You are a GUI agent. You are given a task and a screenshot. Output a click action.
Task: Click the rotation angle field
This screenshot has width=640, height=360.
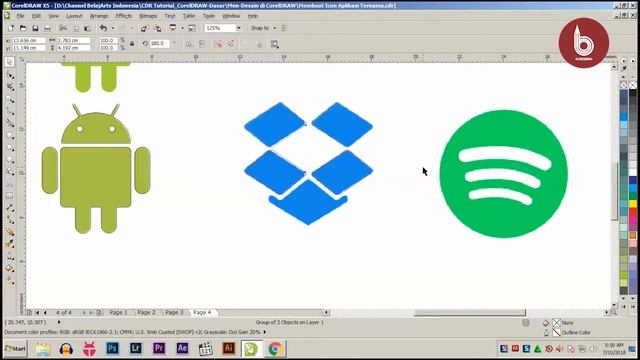tap(160, 43)
